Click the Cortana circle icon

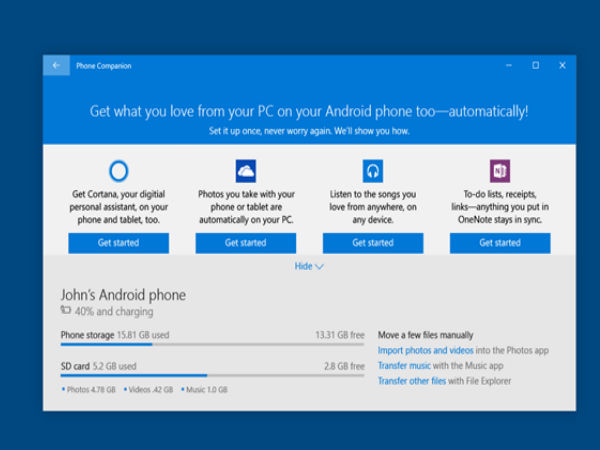[118, 170]
